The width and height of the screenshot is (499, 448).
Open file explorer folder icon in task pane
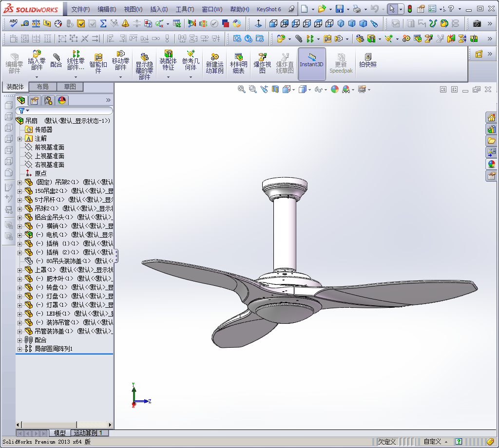pyautogui.click(x=491, y=141)
